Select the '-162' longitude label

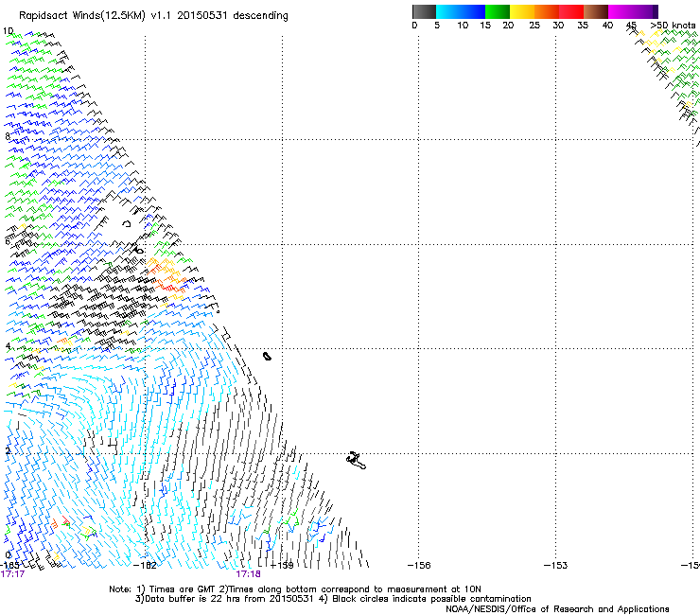coord(145,566)
